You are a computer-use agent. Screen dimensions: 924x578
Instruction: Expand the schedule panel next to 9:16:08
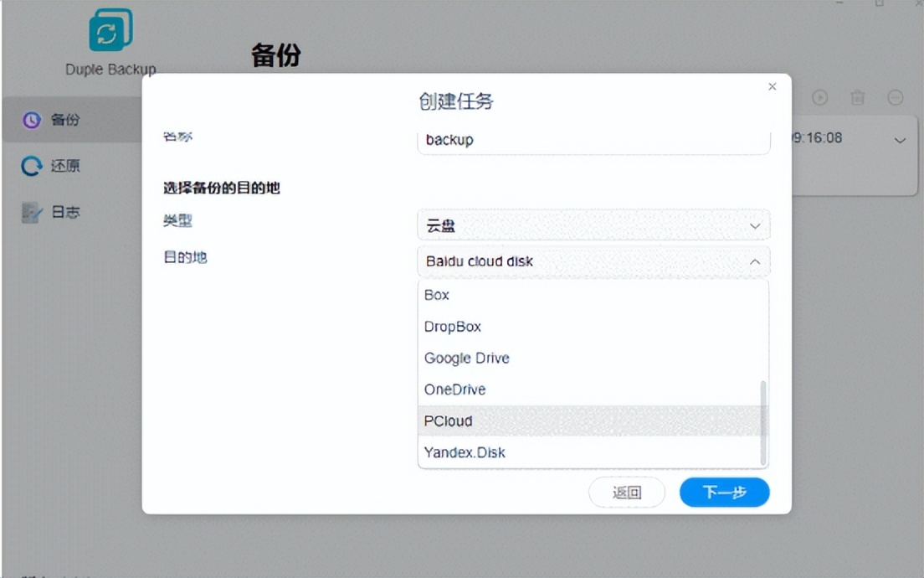click(x=901, y=141)
